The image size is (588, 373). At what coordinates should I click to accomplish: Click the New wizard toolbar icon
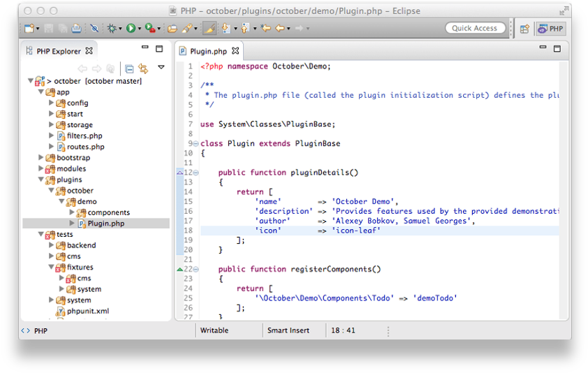(29, 28)
